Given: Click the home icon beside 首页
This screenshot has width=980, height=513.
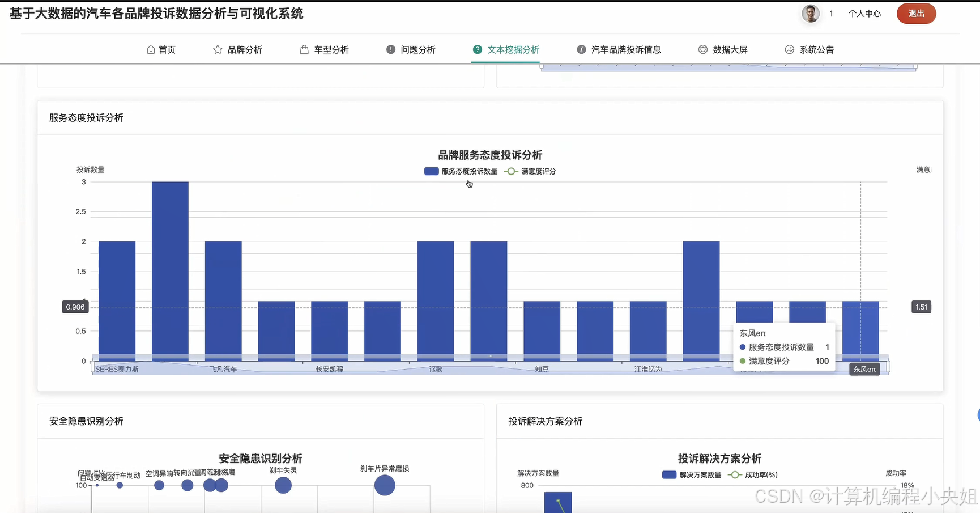Looking at the screenshot, I should (151, 50).
